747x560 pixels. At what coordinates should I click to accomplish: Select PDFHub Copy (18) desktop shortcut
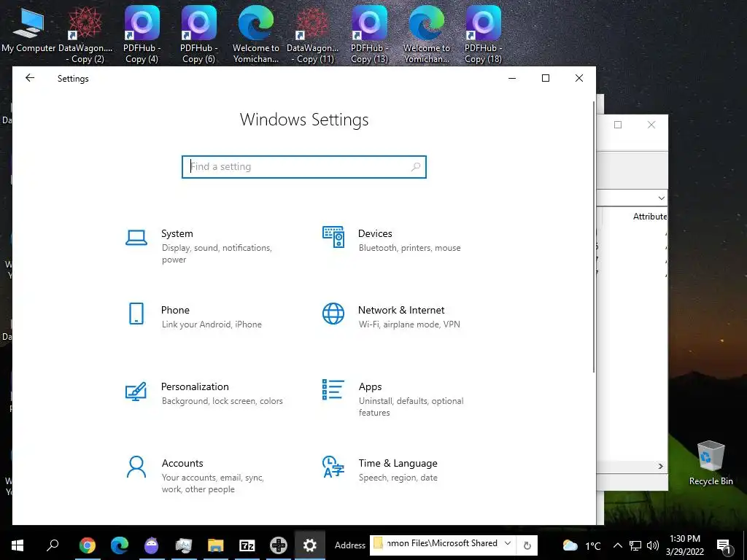tap(483, 34)
